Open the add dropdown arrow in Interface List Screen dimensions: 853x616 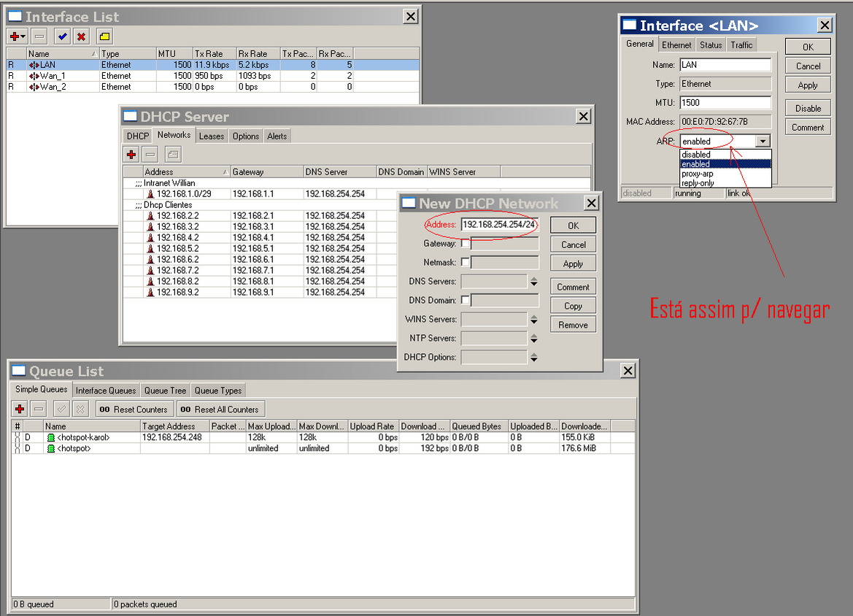click(23, 36)
